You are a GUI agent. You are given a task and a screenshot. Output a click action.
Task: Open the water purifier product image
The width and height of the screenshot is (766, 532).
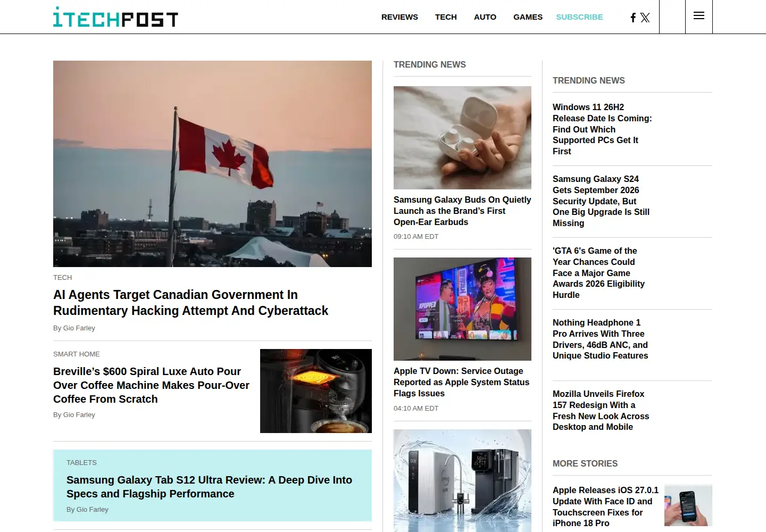[x=462, y=480]
